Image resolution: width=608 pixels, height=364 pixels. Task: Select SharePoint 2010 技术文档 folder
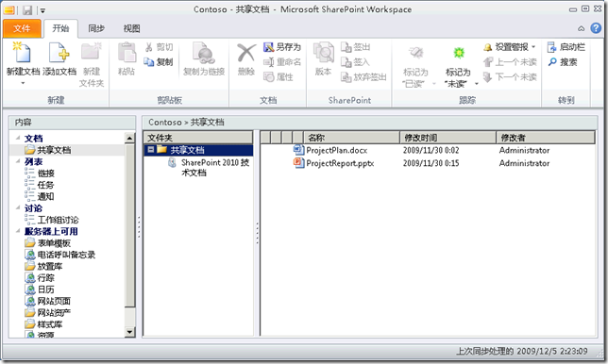(x=215, y=167)
